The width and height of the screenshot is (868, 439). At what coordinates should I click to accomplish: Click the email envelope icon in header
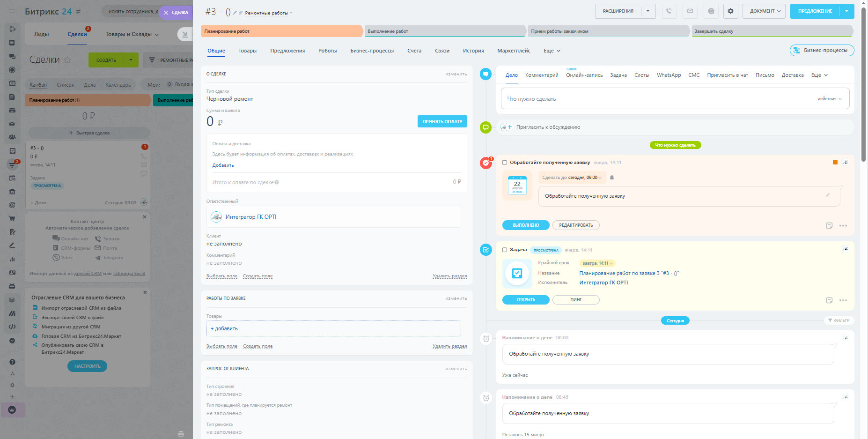690,11
